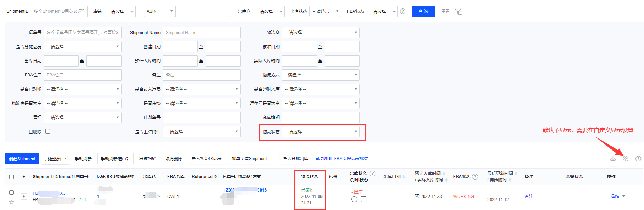644x210 pixels.
Task: Click the 导入初始化运费 button
Action: point(207,159)
